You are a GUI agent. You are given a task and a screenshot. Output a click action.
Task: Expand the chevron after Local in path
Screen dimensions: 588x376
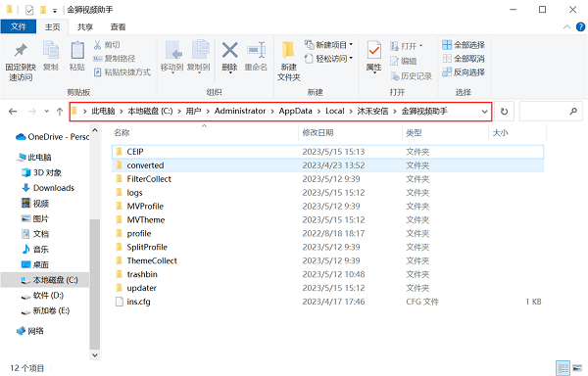click(x=351, y=112)
